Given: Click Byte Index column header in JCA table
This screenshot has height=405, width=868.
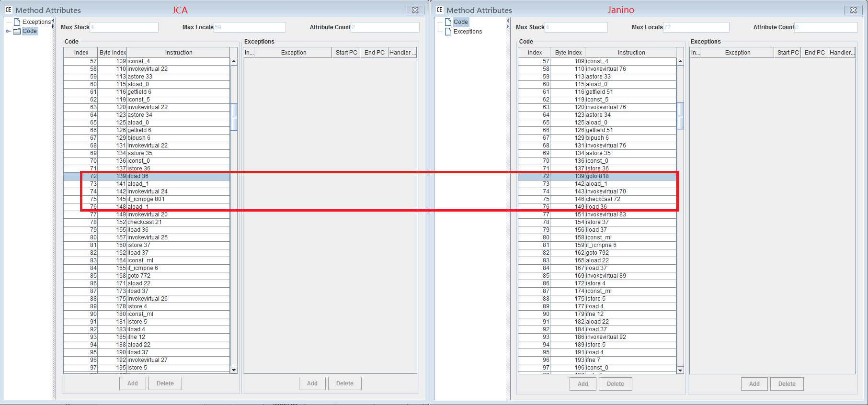Looking at the screenshot, I should click(x=113, y=53).
